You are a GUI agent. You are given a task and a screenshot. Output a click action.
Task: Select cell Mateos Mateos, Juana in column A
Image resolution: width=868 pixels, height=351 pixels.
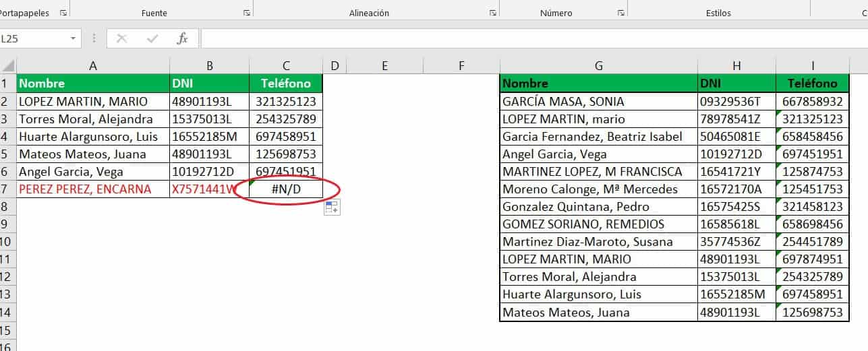tap(93, 154)
